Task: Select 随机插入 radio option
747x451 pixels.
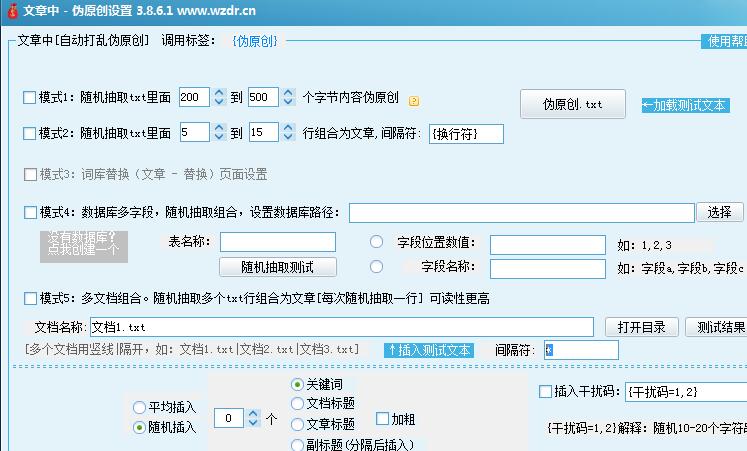Action: coord(139,428)
